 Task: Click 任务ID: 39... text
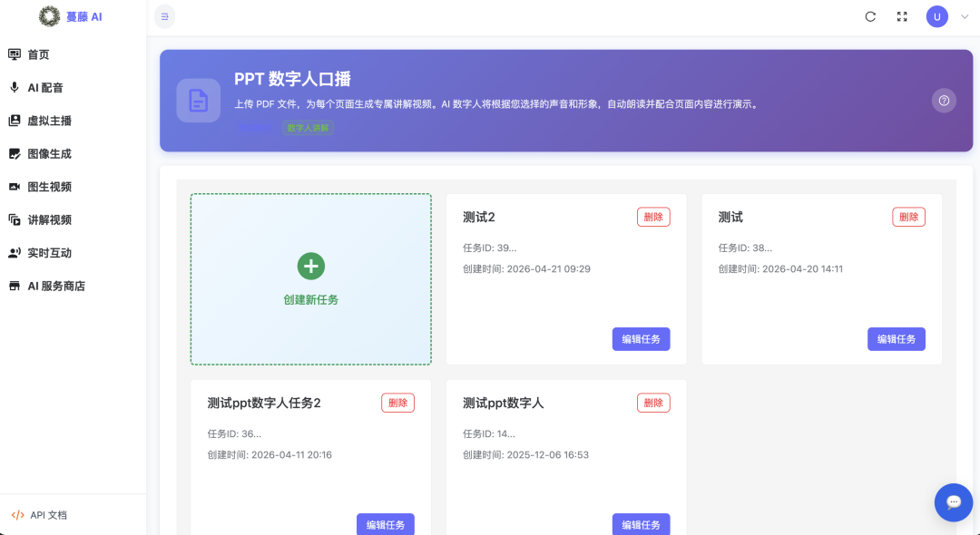click(x=489, y=248)
